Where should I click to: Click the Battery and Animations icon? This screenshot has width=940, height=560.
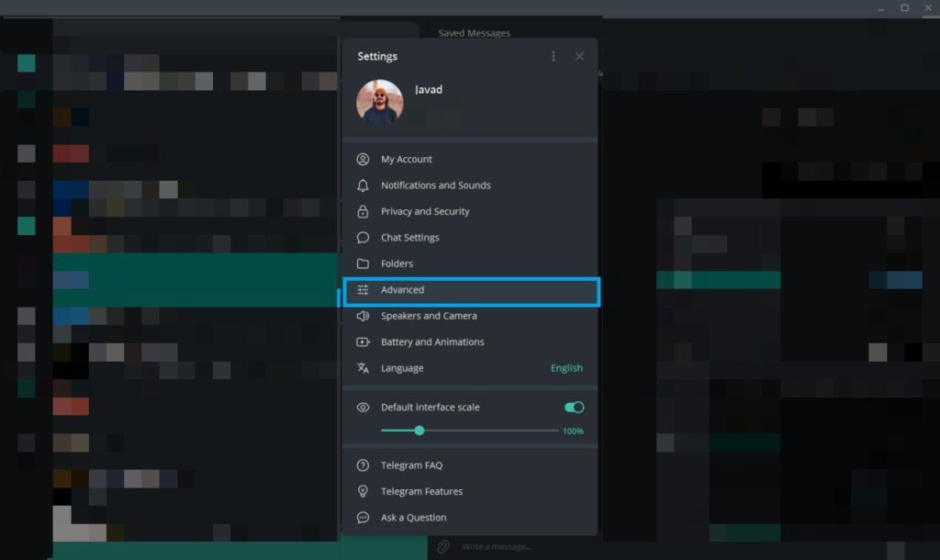click(x=363, y=342)
